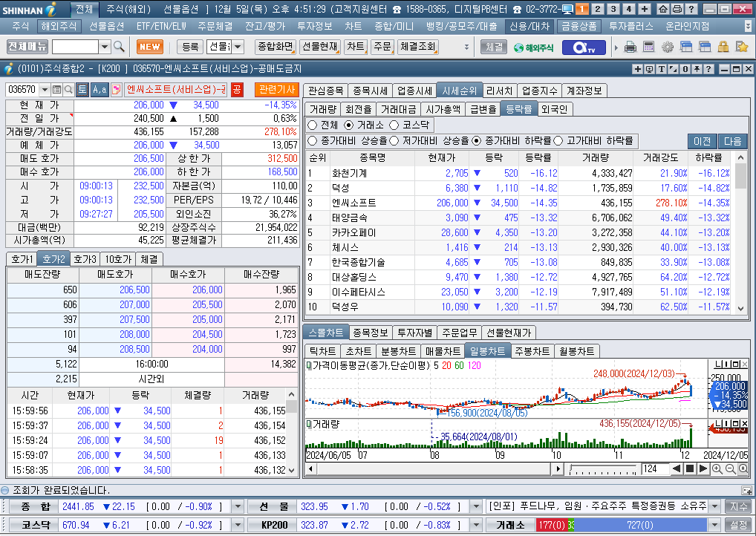Image resolution: width=756 pixels, height=536 pixels.
Task: Click the 설정 button at bottom right
Action: 738,525
